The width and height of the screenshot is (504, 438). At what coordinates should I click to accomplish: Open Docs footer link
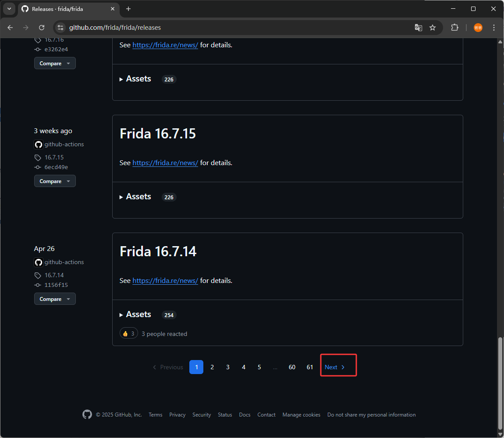[x=245, y=415]
